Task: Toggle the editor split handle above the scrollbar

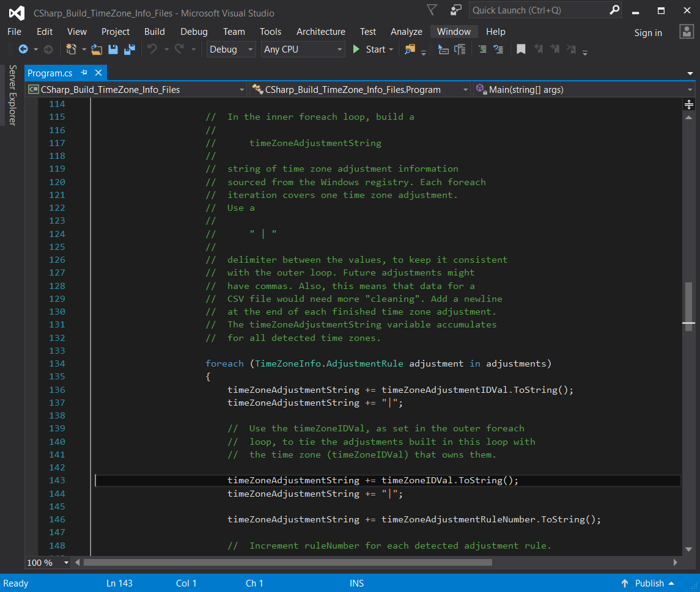Action: 689,104
